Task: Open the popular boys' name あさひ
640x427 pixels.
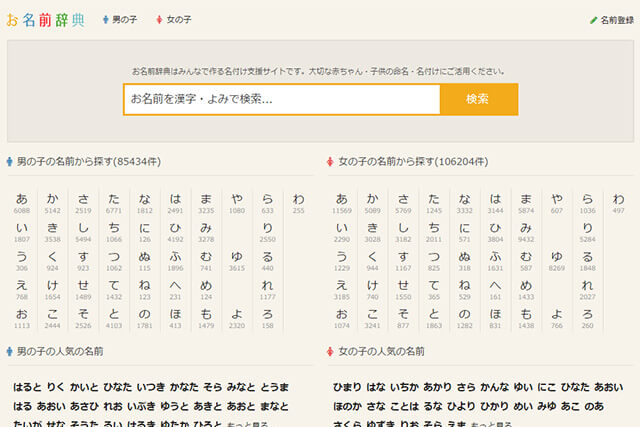Action: tap(84, 407)
